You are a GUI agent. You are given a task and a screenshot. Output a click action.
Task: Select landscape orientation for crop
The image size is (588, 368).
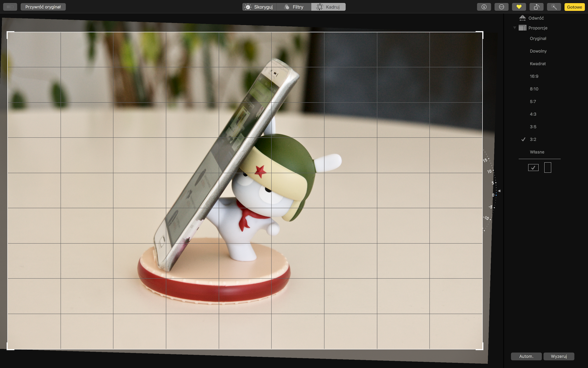533,168
